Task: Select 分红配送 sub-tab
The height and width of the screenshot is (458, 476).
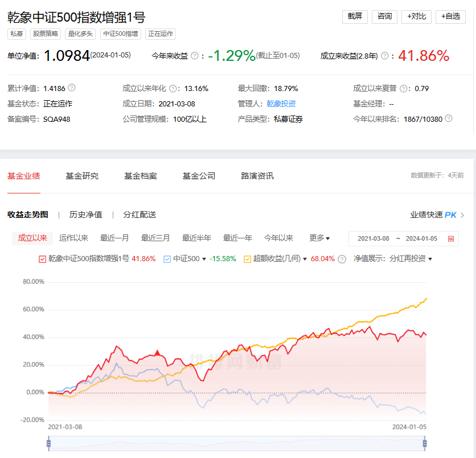Action: click(139, 214)
